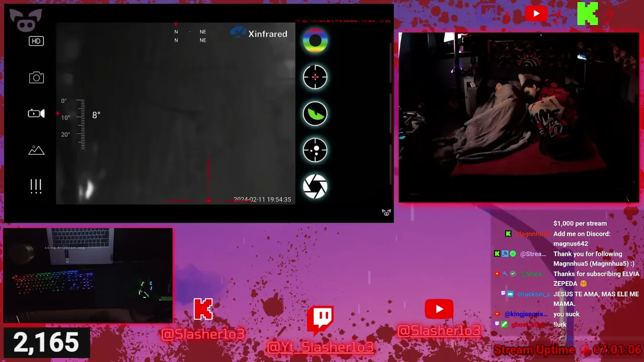Click the Magnnhua5 chat username

coord(533,234)
